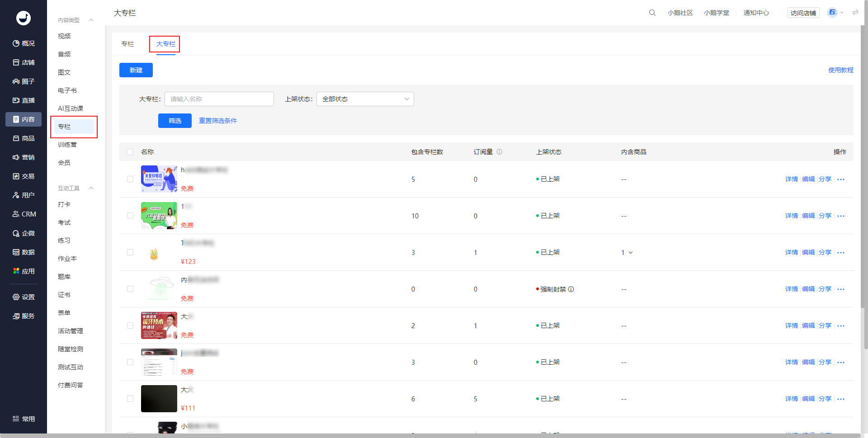This screenshot has width=868, height=438.
Task: Select the checkbox of the ¥111 row
Action: click(x=130, y=399)
